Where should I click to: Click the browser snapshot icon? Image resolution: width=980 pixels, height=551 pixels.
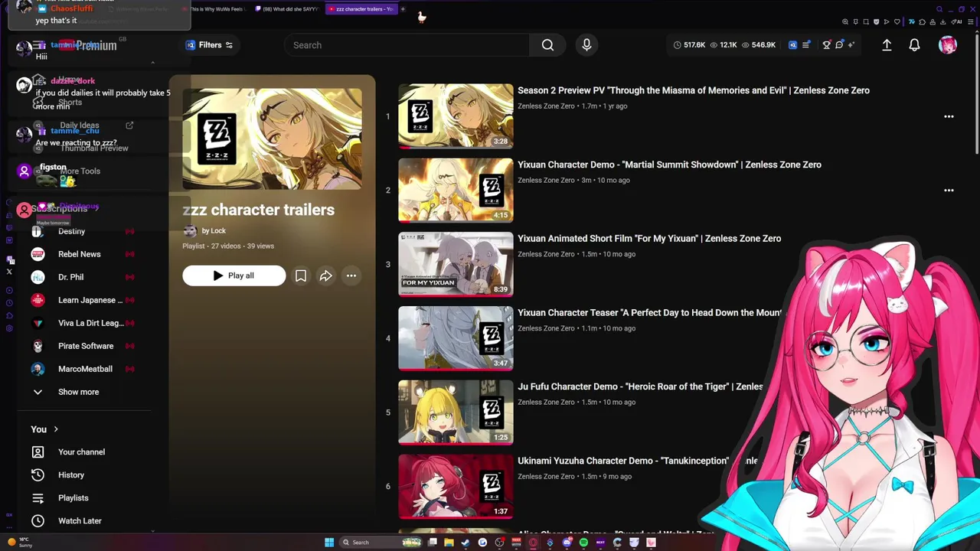tap(866, 21)
